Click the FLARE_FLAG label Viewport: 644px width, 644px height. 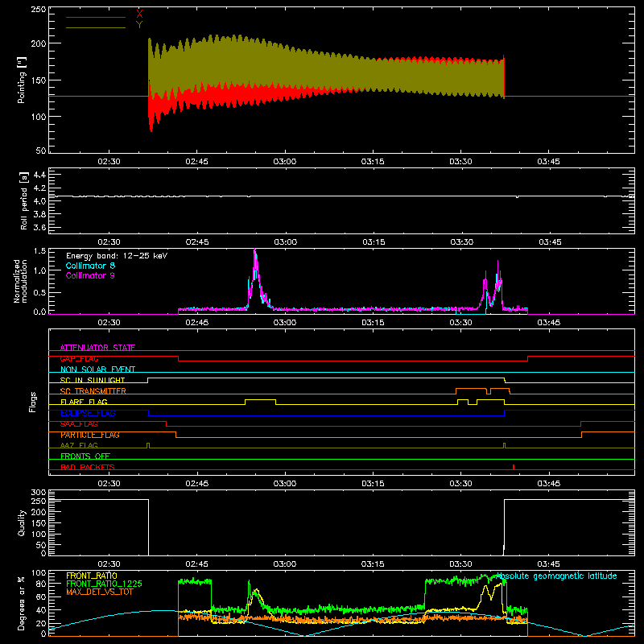pyautogui.click(x=84, y=402)
